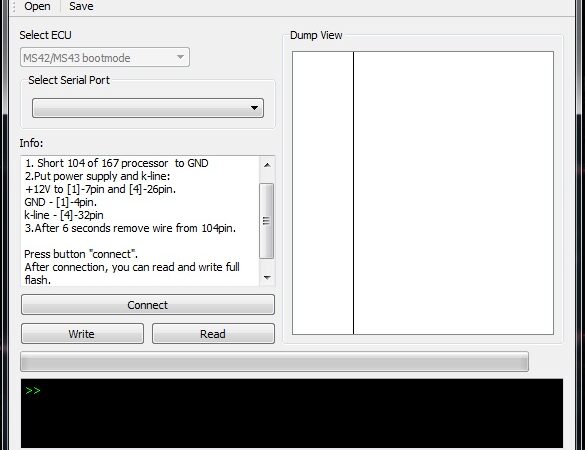Click the line '2.Put power supply and k-line:'
This screenshot has height=450, width=585.
click(x=97, y=176)
